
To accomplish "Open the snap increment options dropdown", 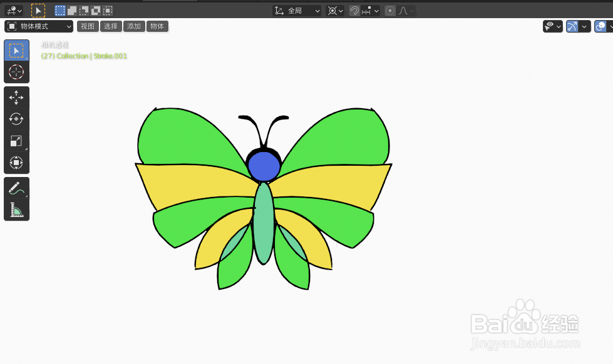I will pos(370,11).
